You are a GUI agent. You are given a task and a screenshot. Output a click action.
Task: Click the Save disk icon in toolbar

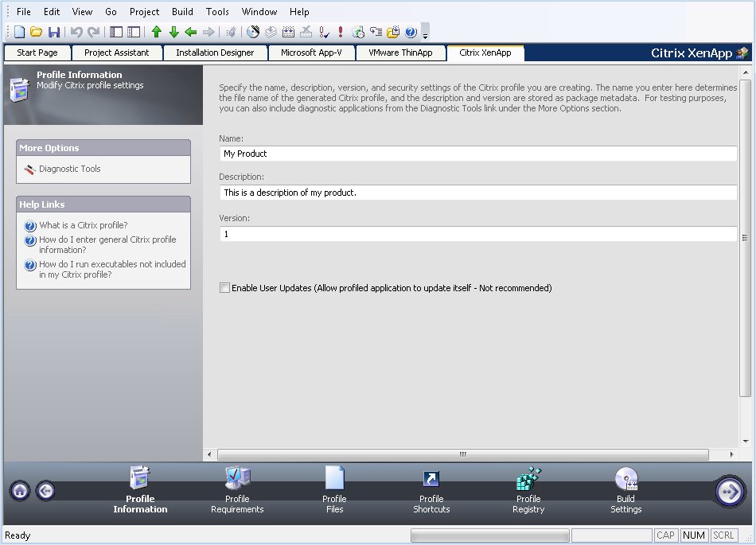(54, 33)
